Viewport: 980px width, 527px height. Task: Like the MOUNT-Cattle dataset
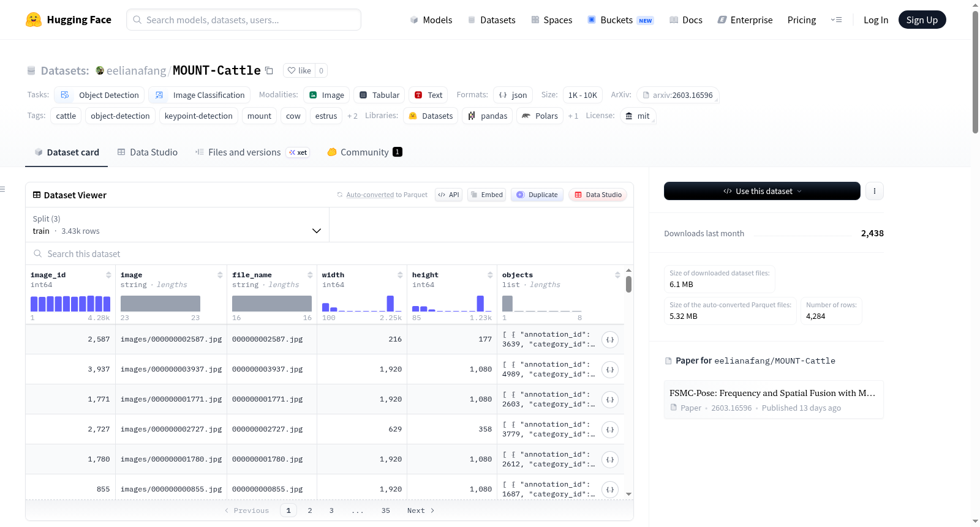click(300, 70)
